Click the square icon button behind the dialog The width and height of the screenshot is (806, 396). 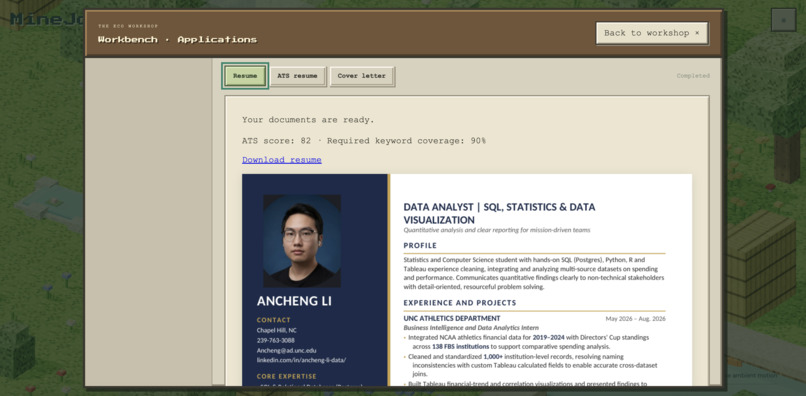tap(783, 20)
